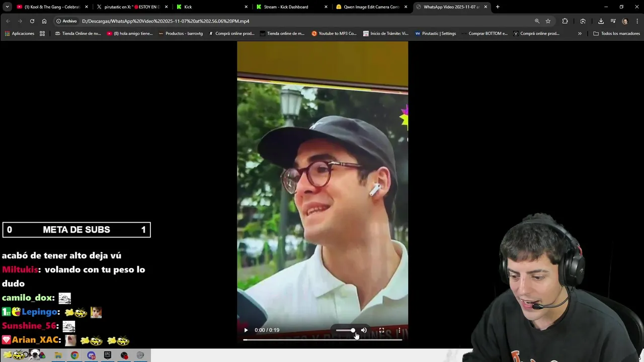Click the Miltukis chat username
644x362 pixels.
tap(20, 269)
